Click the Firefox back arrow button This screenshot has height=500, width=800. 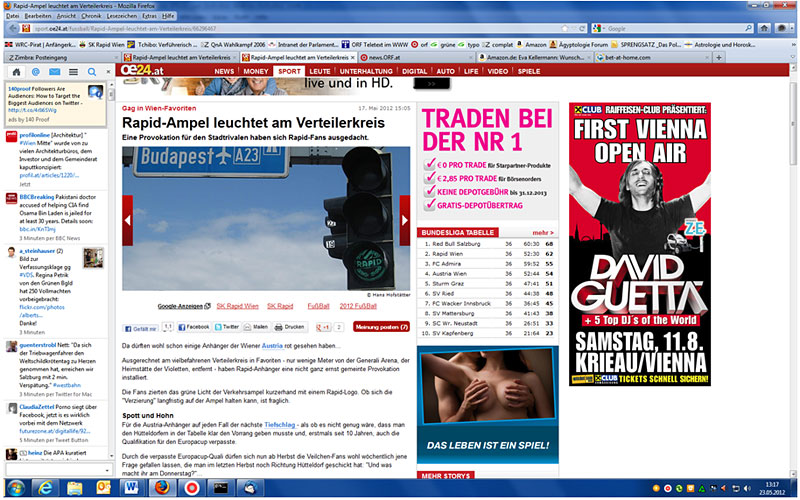point(13,29)
